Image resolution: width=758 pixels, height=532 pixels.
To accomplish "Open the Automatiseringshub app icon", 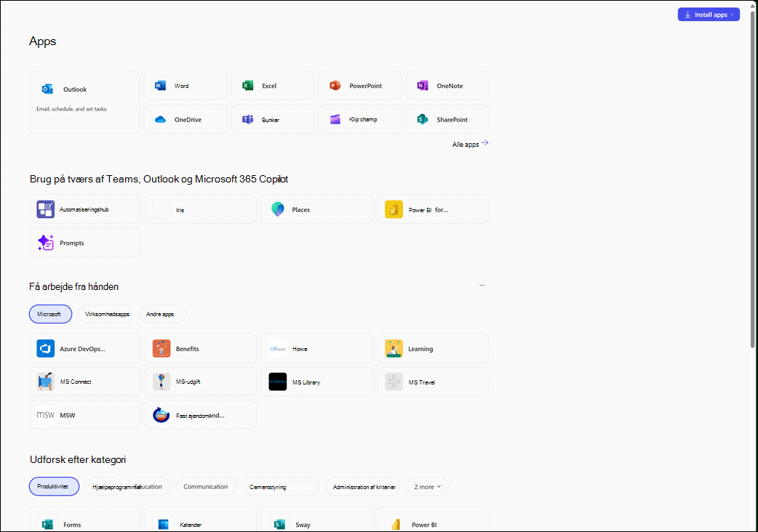I will pyautogui.click(x=45, y=209).
